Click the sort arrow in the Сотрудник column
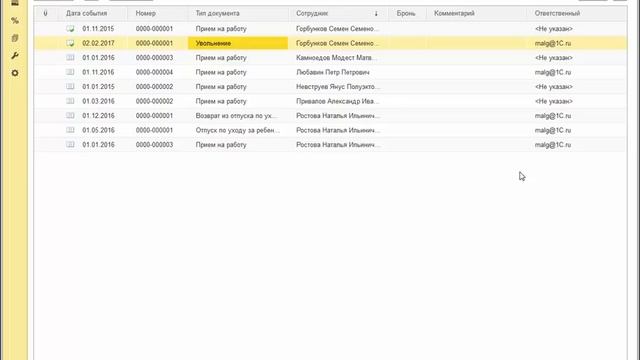640x360 pixels. coord(376,13)
